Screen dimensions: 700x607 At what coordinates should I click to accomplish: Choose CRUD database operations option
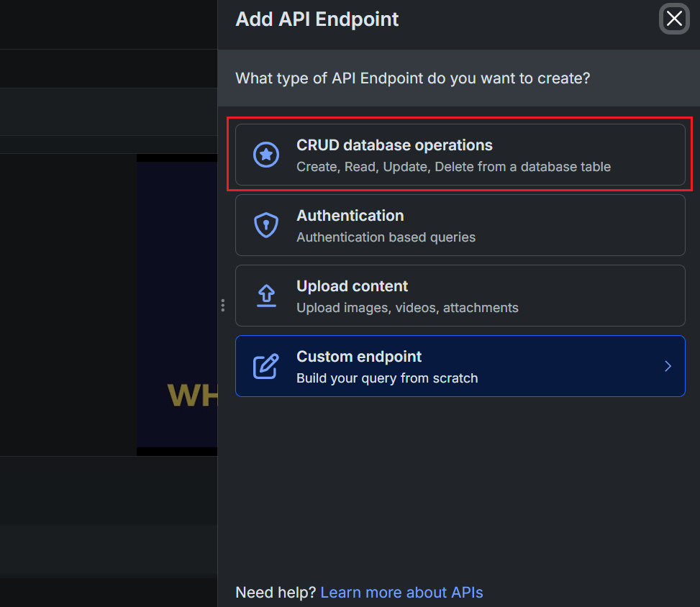460,155
